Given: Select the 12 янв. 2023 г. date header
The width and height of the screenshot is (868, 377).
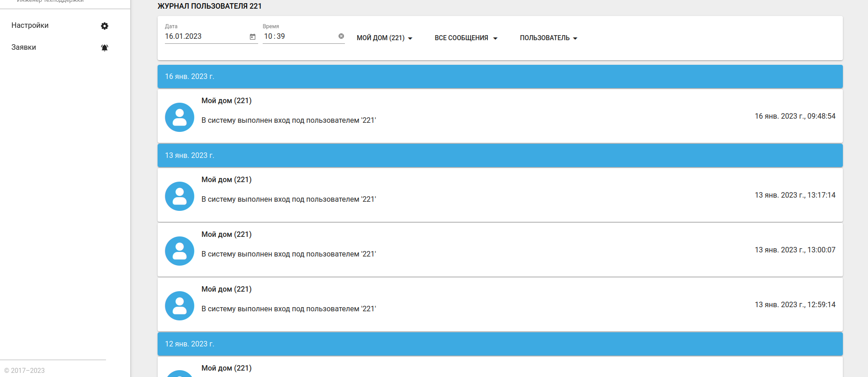Looking at the screenshot, I should click(500, 344).
